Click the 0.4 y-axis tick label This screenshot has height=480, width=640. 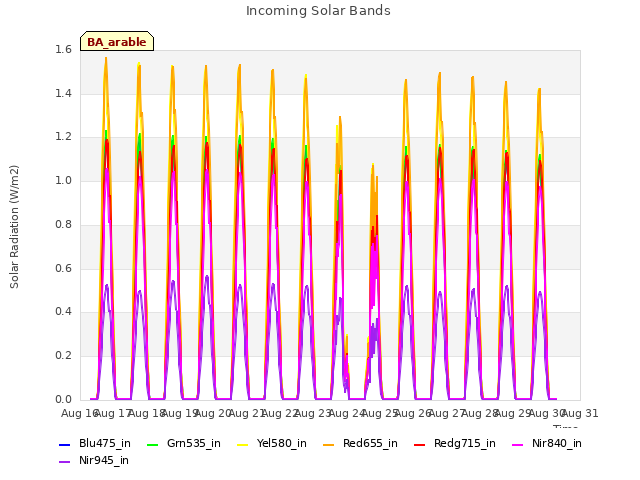pos(63,312)
